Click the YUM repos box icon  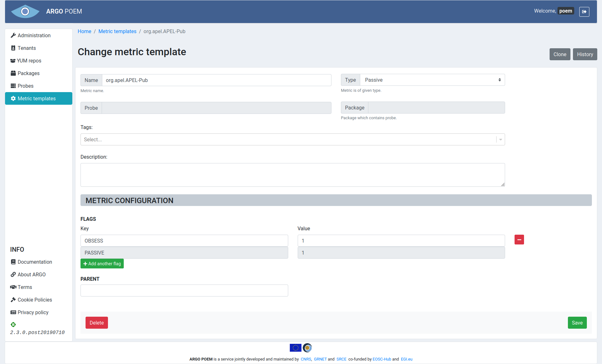click(13, 61)
